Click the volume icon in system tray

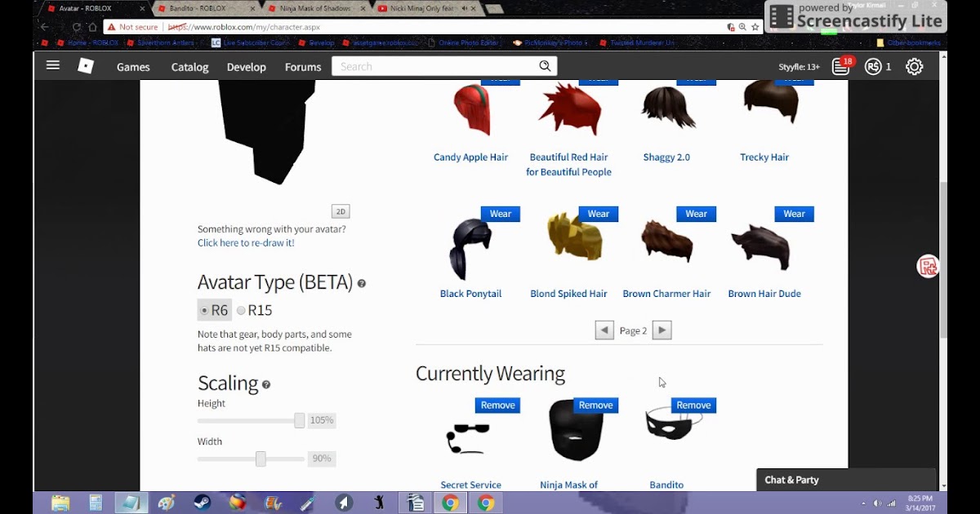[877, 503]
